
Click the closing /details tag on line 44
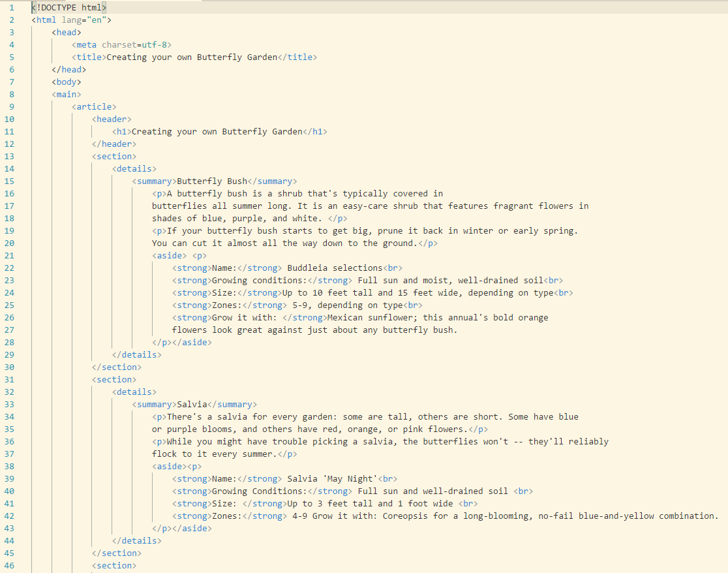click(136, 541)
